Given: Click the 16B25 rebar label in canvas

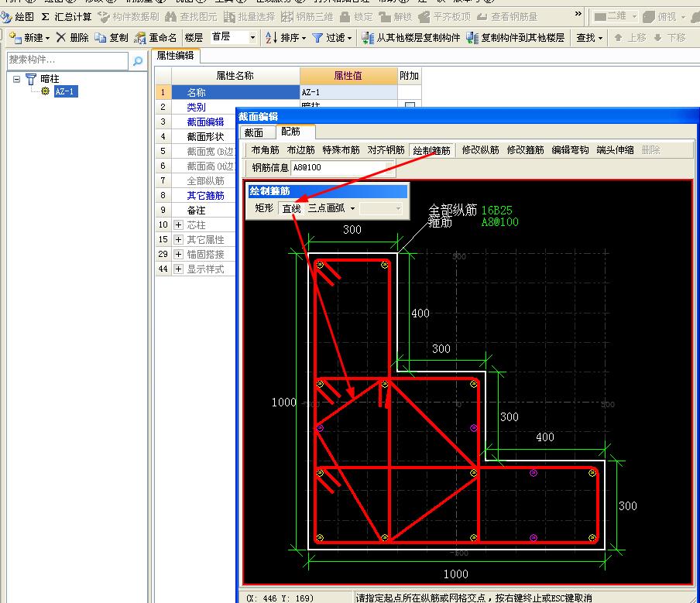Looking at the screenshot, I should (x=497, y=210).
